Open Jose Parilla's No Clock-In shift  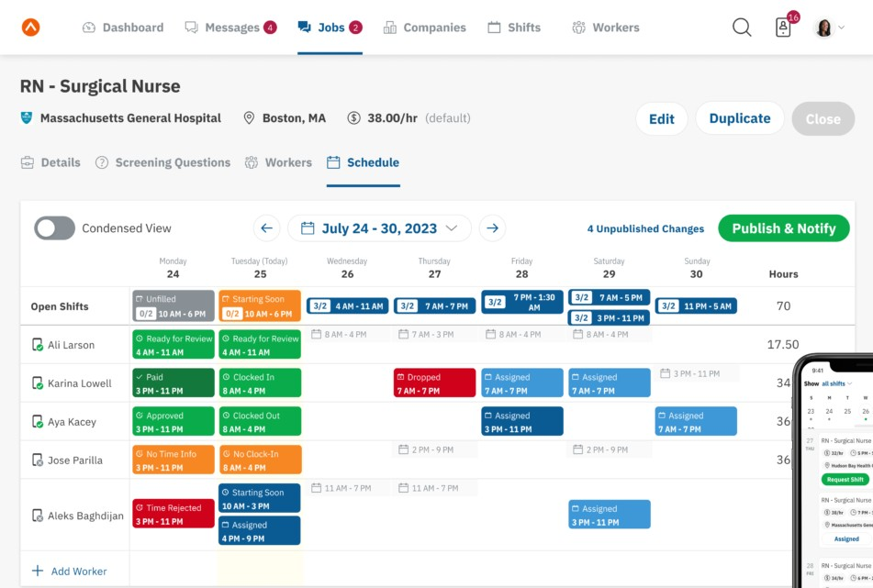pos(260,460)
